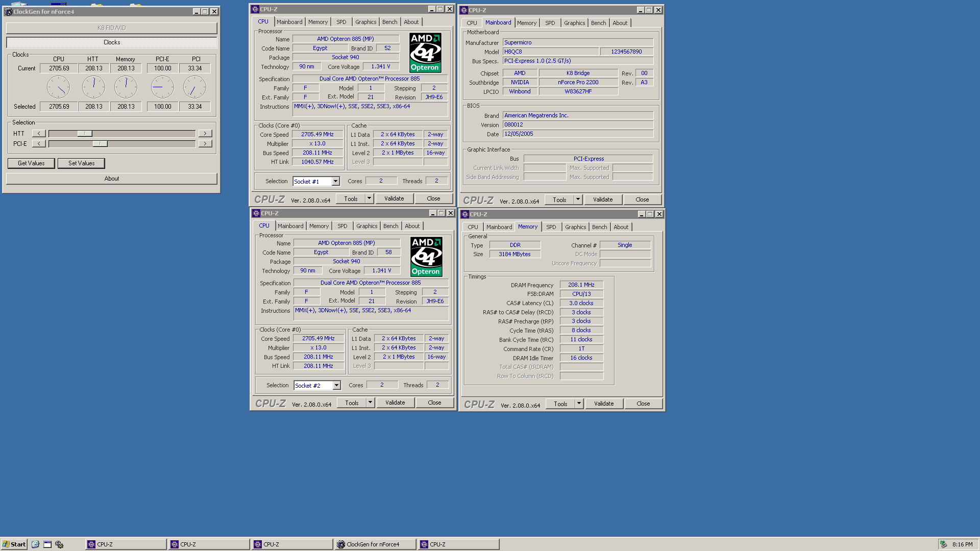
Task: Click the PCI-E slider left arrow
Action: click(x=39, y=144)
